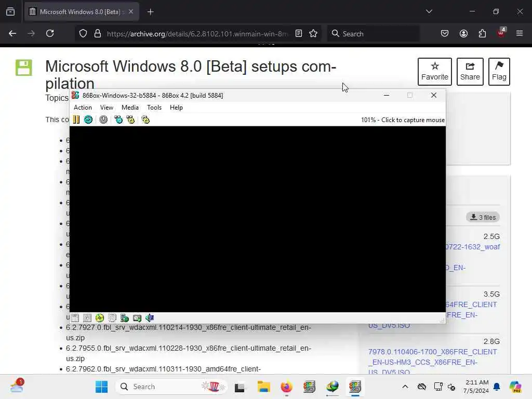Image resolution: width=532 pixels, height=399 pixels.
Task: Click the archive.org URL address bar
Action: click(197, 34)
